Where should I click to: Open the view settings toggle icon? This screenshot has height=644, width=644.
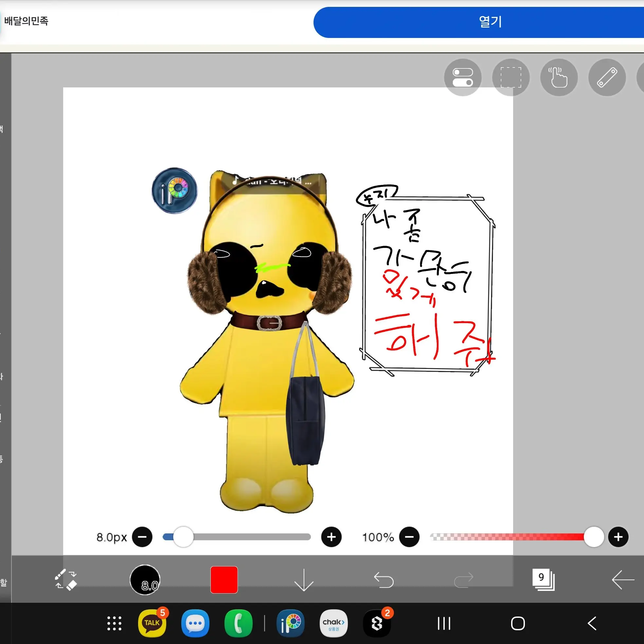point(463,77)
